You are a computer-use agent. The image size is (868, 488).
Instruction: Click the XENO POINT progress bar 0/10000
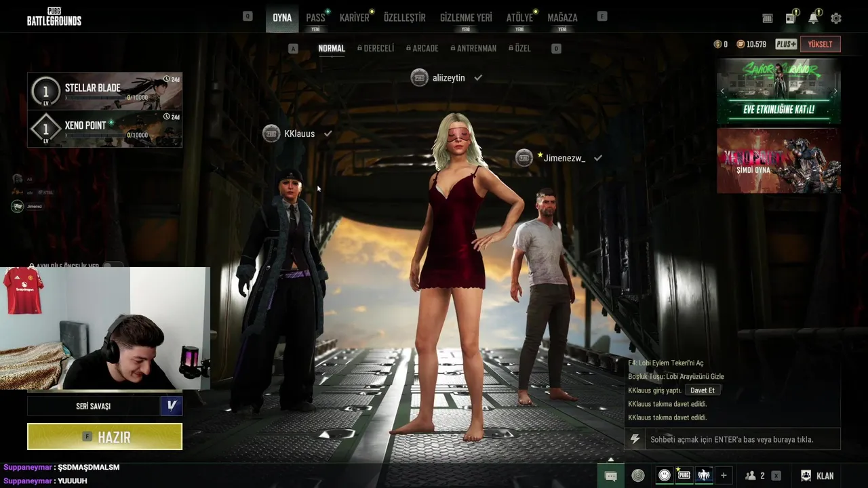coord(106,136)
